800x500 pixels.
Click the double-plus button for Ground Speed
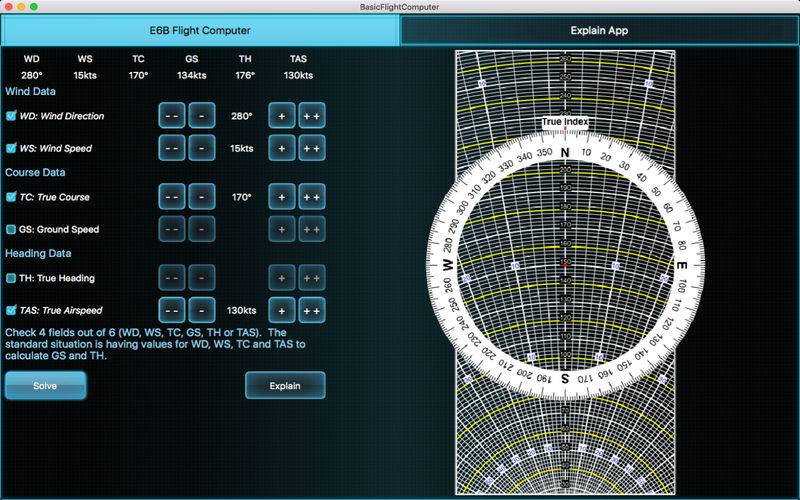[312, 229]
